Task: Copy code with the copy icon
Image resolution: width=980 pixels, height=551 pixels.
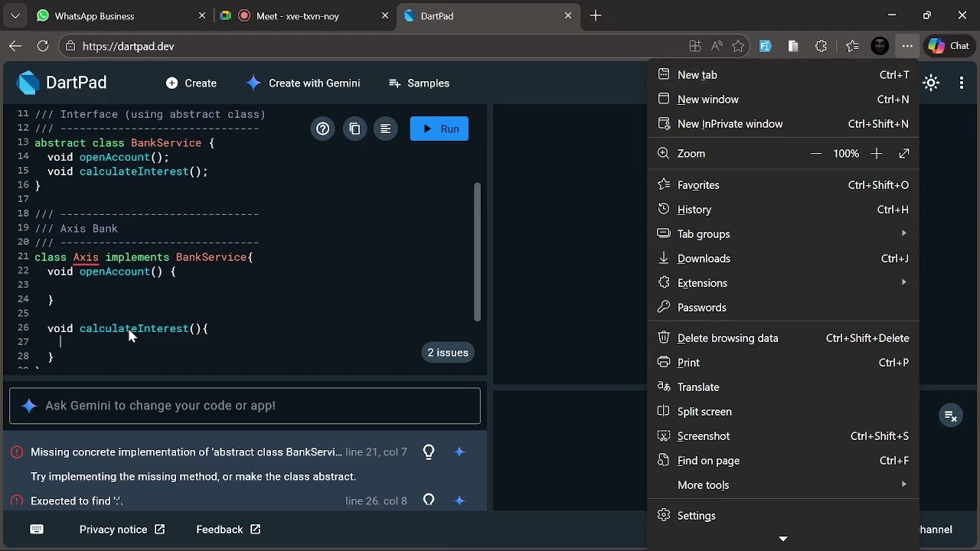Action: pyautogui.click(x=354, y=129)
